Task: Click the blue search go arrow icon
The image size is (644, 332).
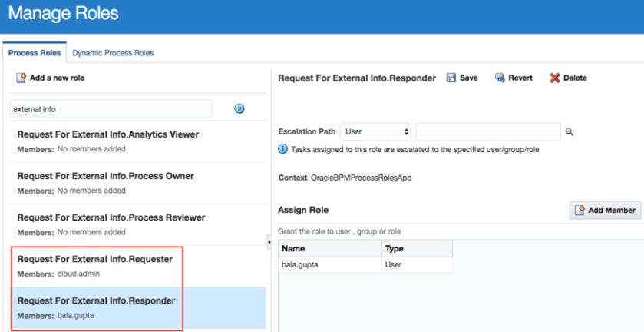Action: point(239,109)
